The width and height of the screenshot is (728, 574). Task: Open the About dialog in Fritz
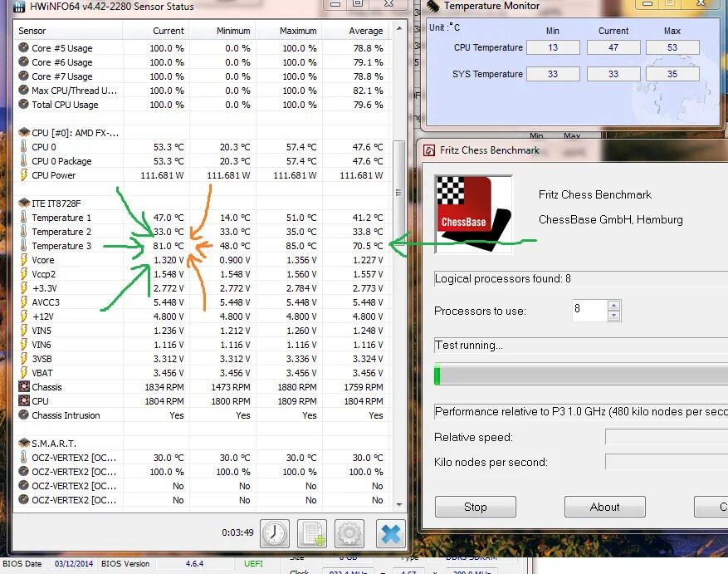(604, 507)
